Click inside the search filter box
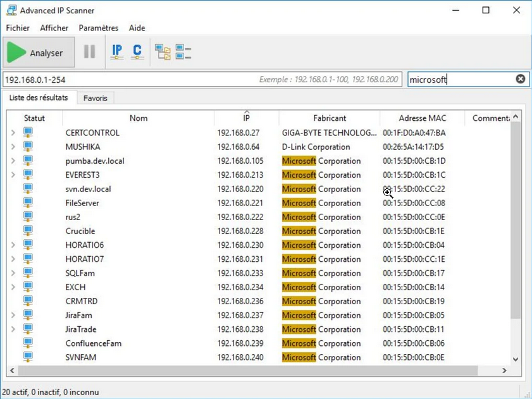The width and height of the screenshot is (532, 399). (462, 78)
